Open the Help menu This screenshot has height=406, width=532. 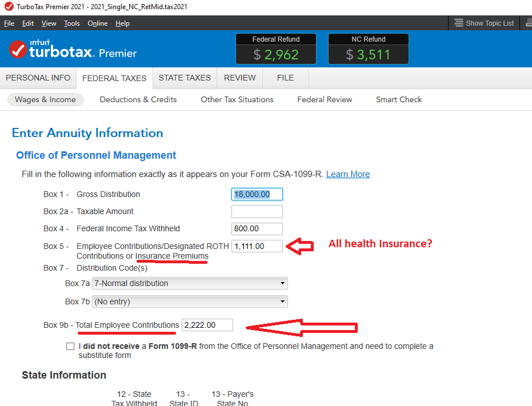click(x=122, y=23)
